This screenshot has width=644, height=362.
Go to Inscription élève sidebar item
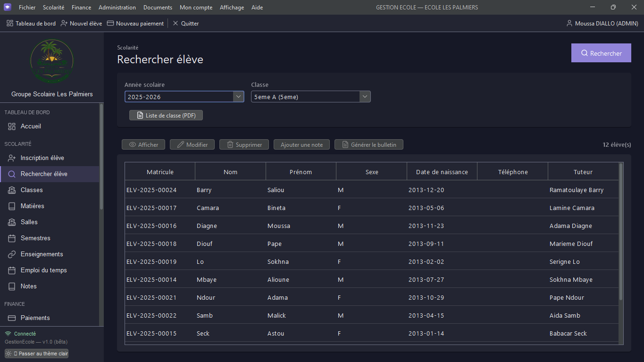[50, 158]
